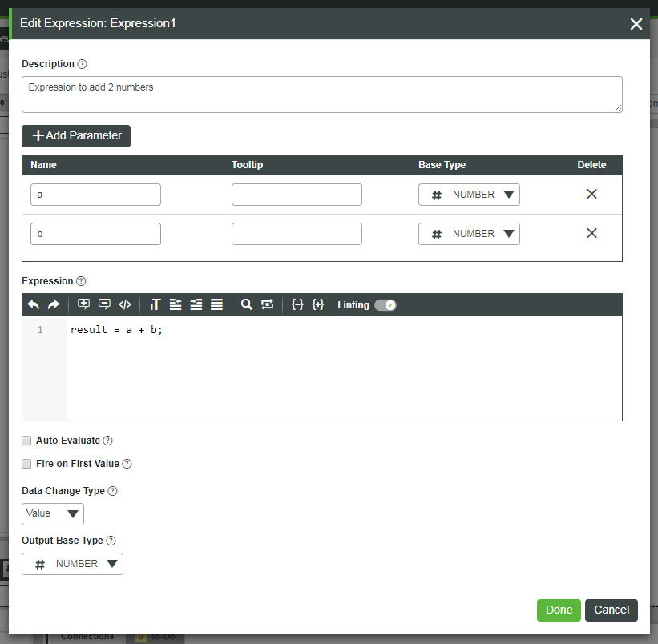Click the Base Type column header

click(x=442, y=165)
